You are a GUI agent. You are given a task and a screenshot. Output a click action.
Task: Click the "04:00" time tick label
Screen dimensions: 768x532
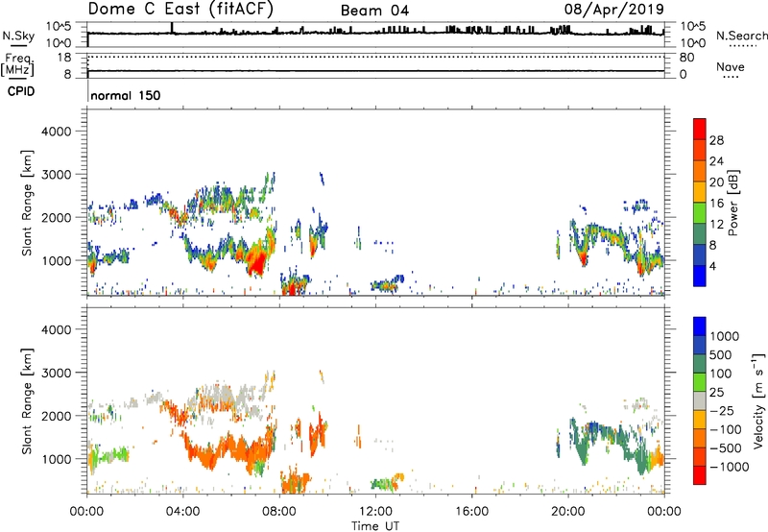pos(182,512)
